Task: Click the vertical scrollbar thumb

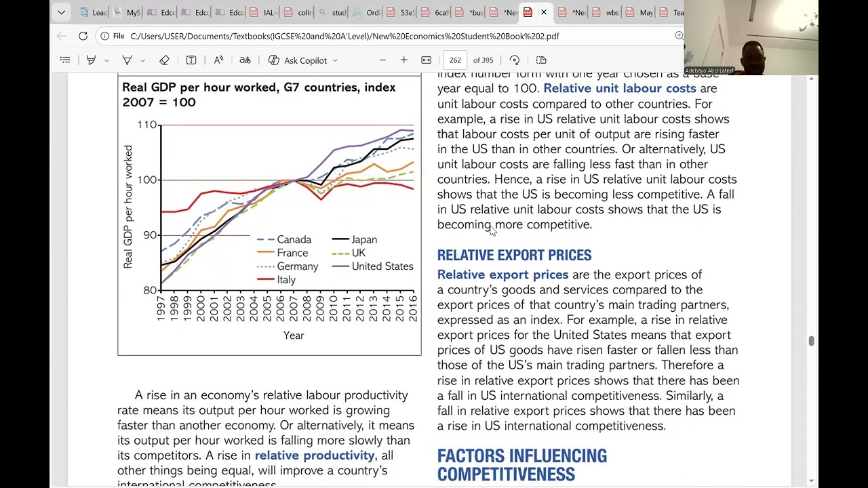Action: [811, 341]
